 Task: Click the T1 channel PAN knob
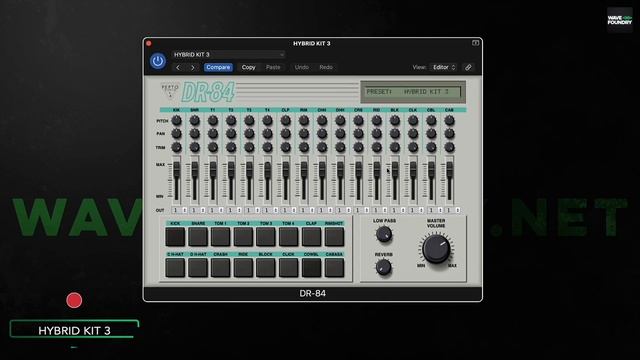(213, 133)
